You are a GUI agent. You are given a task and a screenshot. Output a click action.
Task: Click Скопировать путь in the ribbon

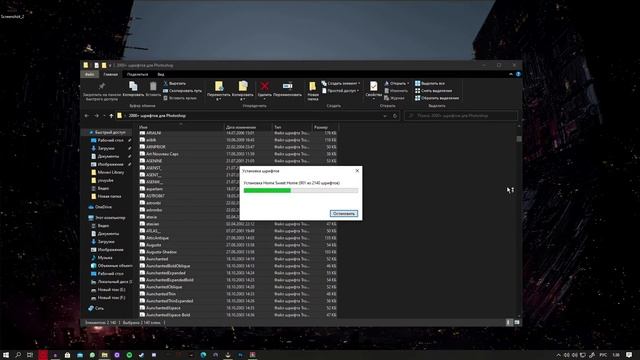tap(182, 91)
